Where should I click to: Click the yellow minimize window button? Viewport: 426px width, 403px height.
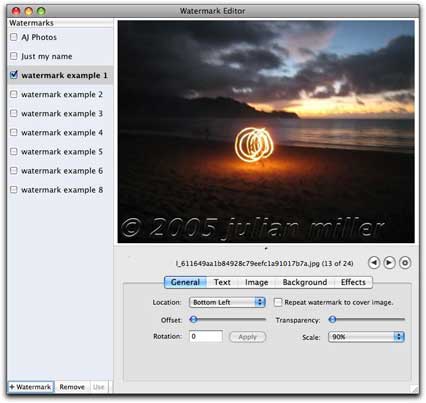[x=29, y=11]
